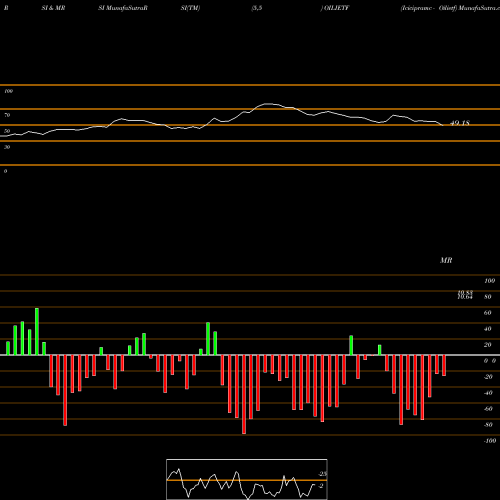Image resolution: width=500 pixels, height=500 pixels.
Task: Click the '100' label on RSI axis
Action: (x=9, y=91)
